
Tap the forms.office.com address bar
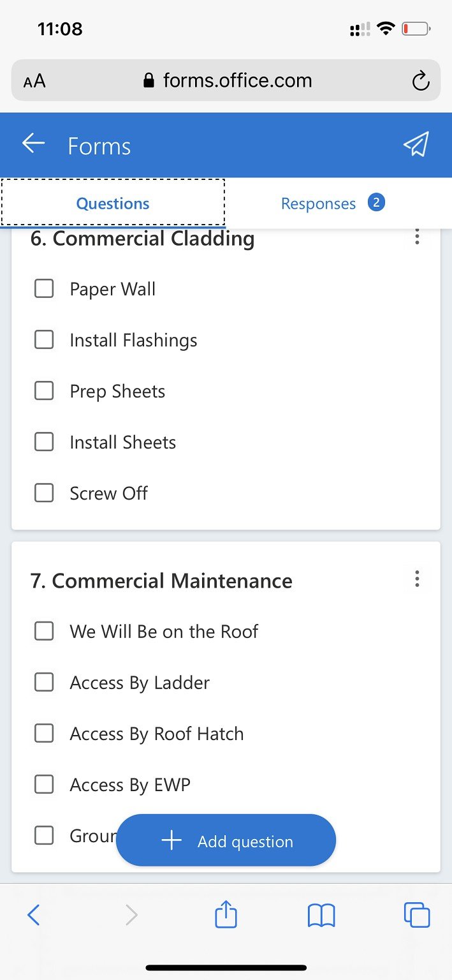[226, 80]
